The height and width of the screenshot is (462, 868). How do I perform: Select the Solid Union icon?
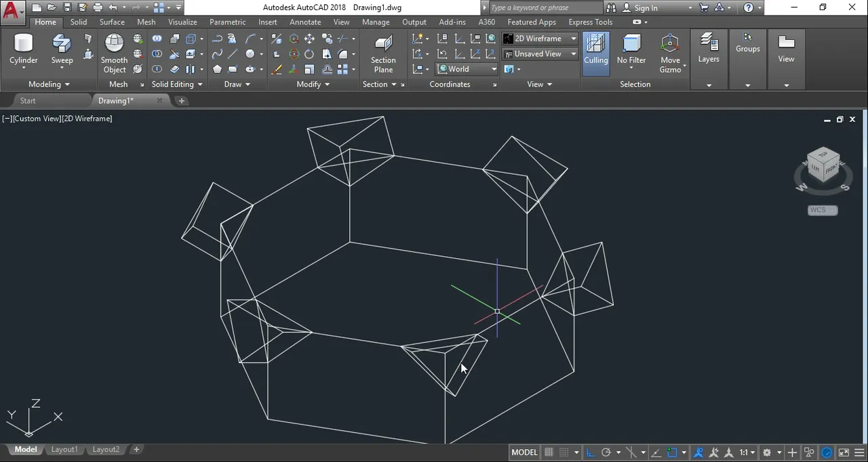coord(157,39)
